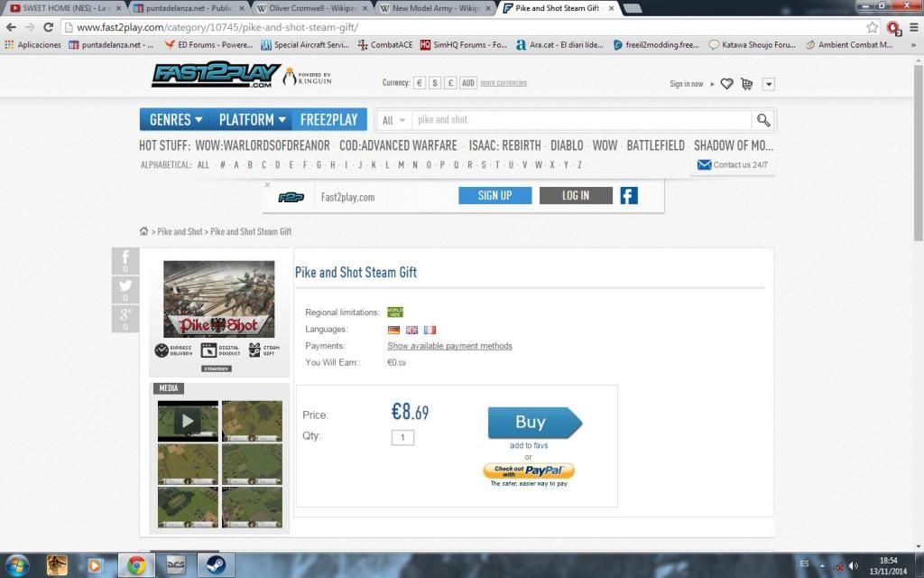Open the BATTLEFIELD hot stuff link

(x=655, y=145)
